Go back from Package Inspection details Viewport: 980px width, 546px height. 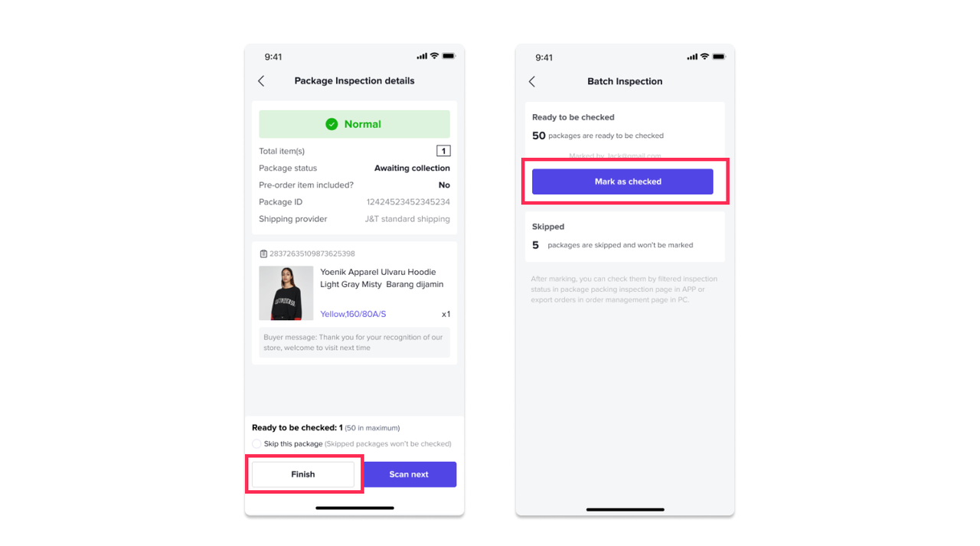click(x=261, y=80)
